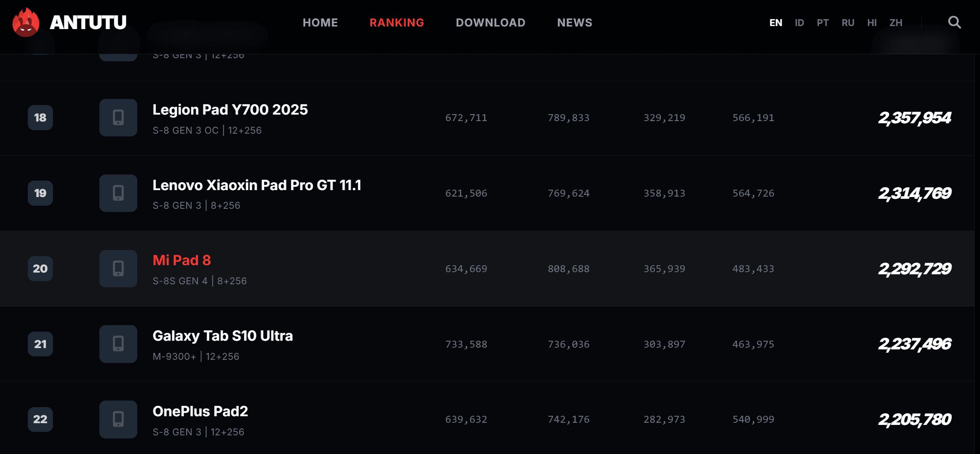The width and height of the screenshot is (980, 454).
Task: Click the Mi Pad 8 device thumbnail
Action: click(118, 269)
